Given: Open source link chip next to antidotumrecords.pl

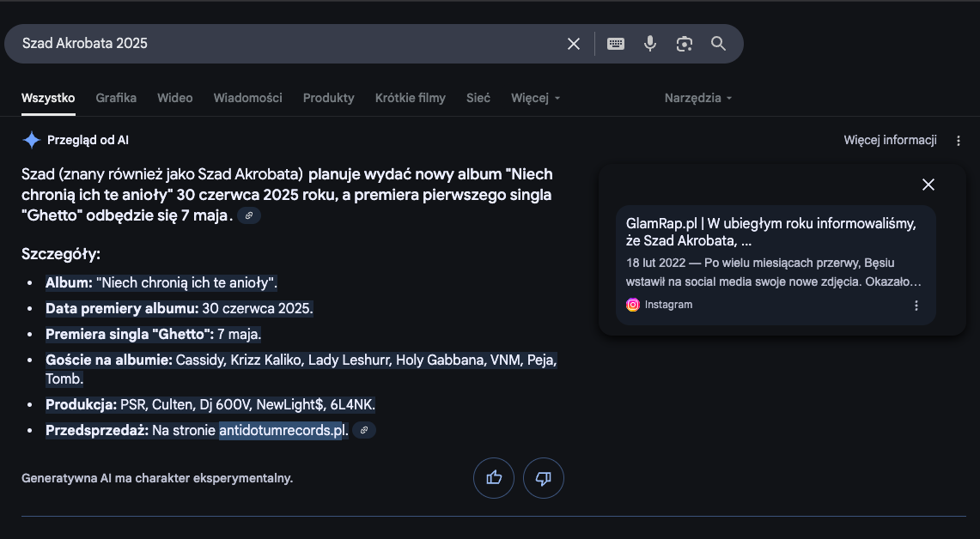Looking at the screenshot, I should click(364, 430).
